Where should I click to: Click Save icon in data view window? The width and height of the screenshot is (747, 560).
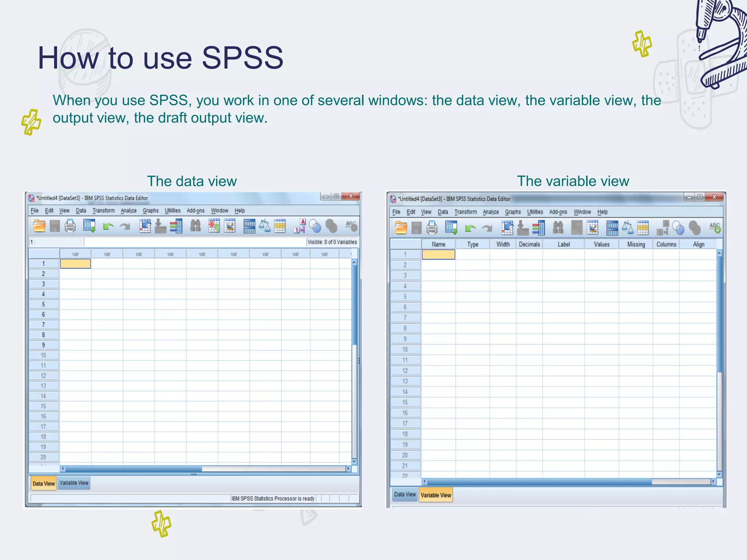tap(55, 226)
